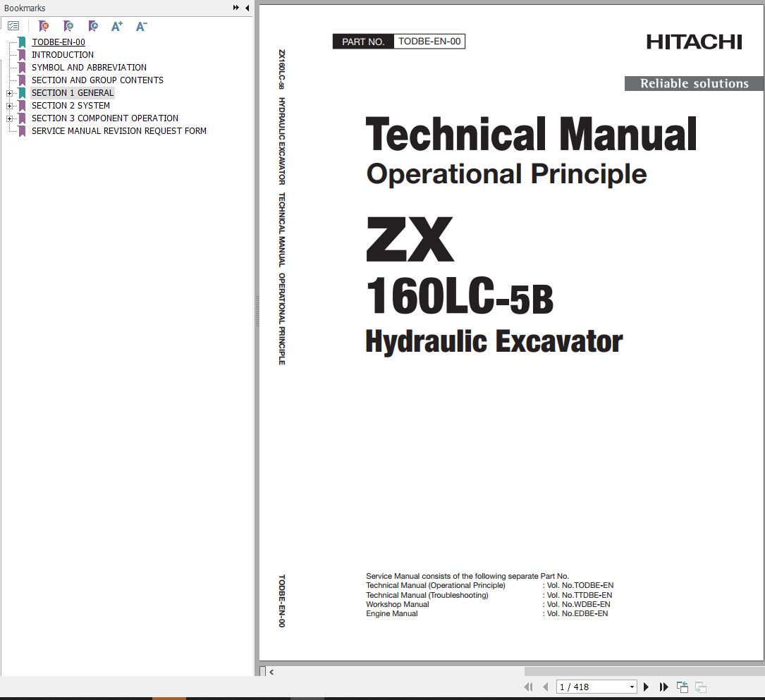Go to the previous page
Screen dimensions: 765x700
[x=546, y=687]
